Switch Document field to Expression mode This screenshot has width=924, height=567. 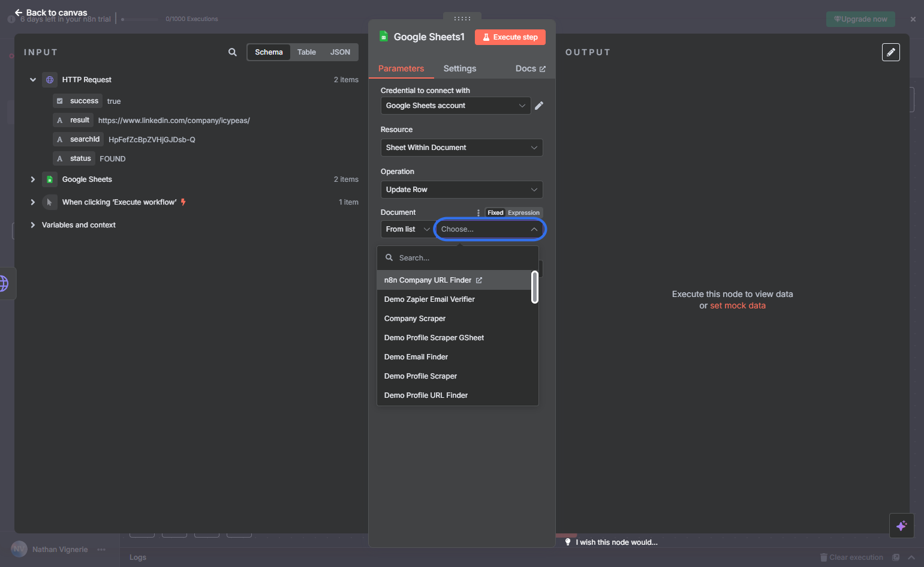tap(523, 213)
